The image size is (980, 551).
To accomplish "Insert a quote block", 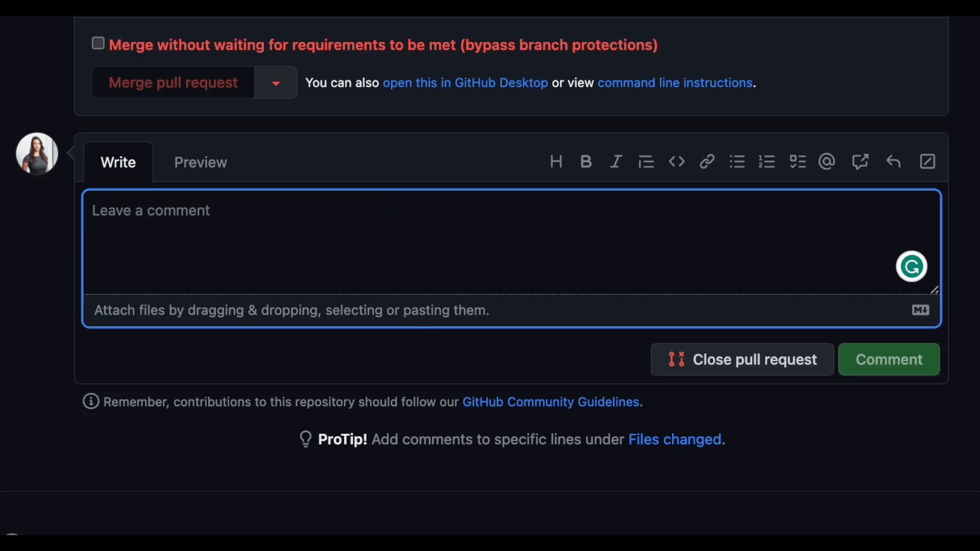I will [x=646, y=162].
